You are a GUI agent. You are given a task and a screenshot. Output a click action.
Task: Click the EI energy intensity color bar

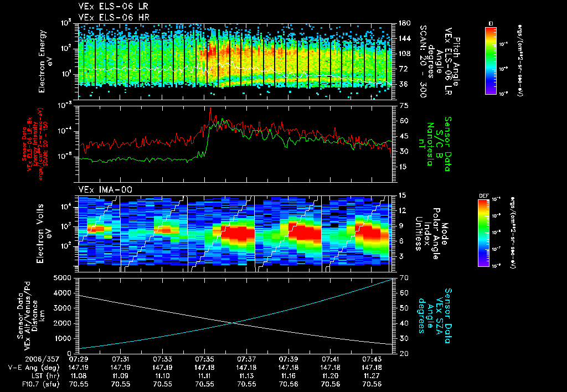491,60
